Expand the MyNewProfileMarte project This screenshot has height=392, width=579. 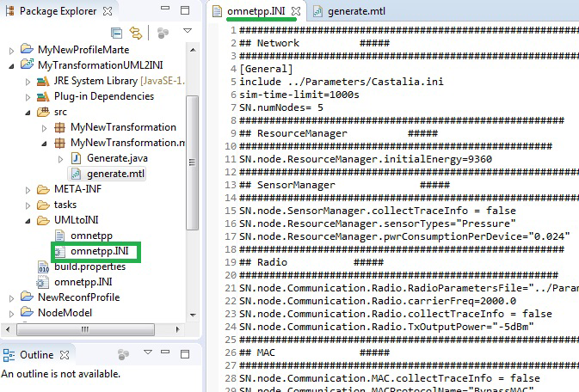pos(12,50)
